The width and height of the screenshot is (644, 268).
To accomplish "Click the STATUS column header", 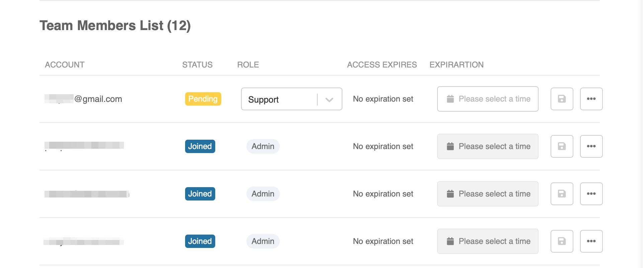I will pyautogui.click(x=197, y=65).
